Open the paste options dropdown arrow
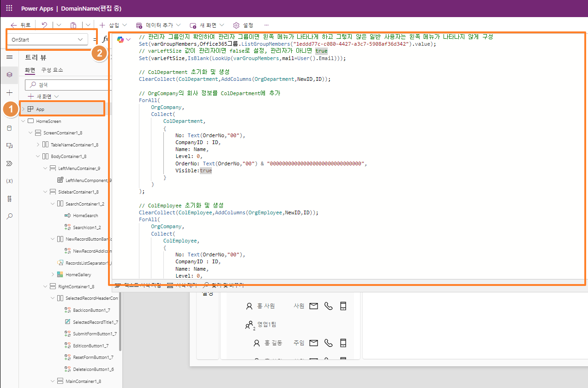Screen dimensions: 588x388 (88, 25)
